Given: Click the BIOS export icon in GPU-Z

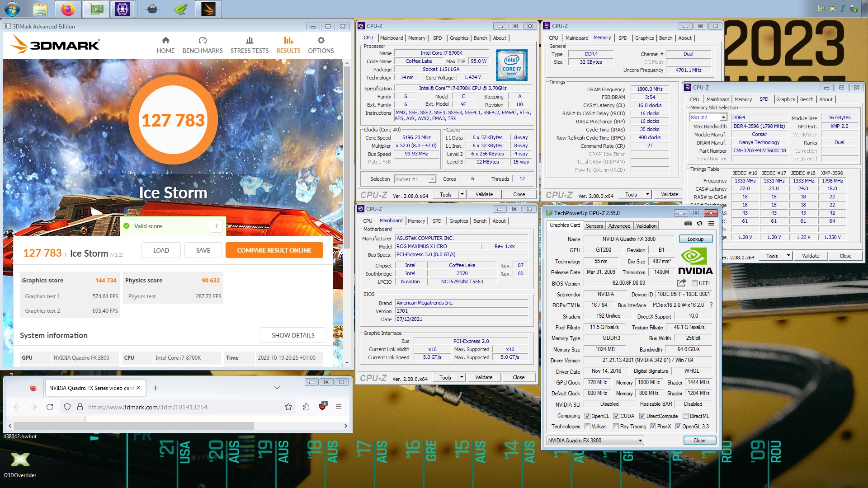Looking at the screenshot, I should (x=681, y=283).
